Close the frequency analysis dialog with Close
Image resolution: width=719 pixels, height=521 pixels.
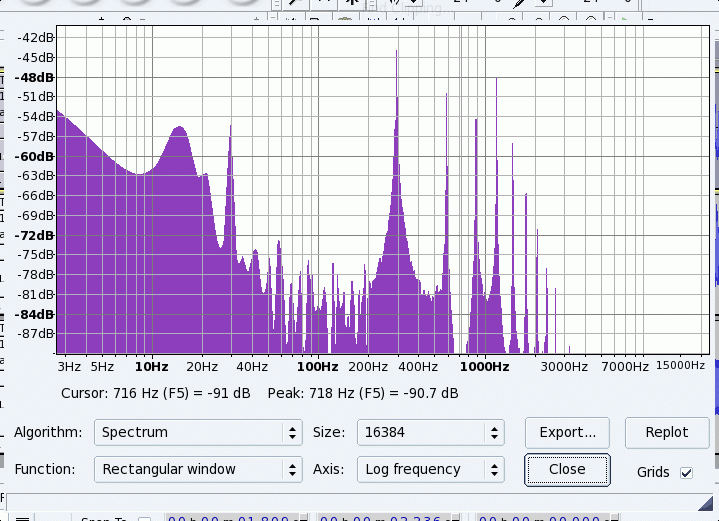click(x=567, y=469)
